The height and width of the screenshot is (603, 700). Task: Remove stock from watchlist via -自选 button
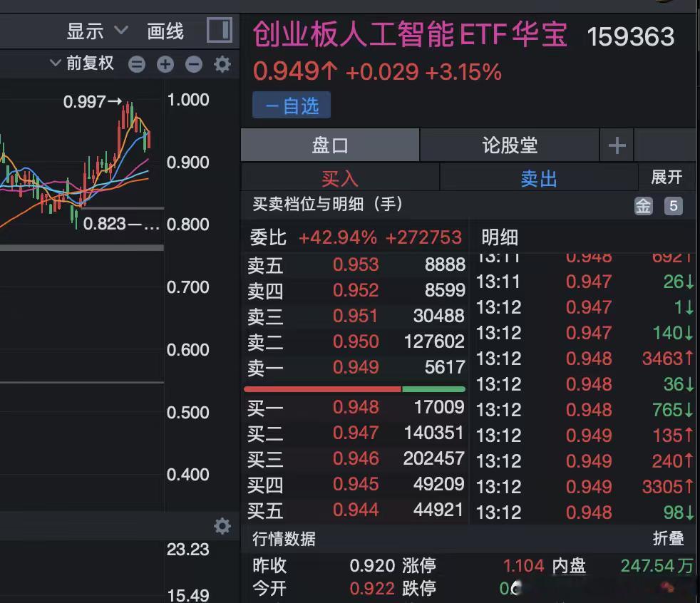[x=291, y=105]
